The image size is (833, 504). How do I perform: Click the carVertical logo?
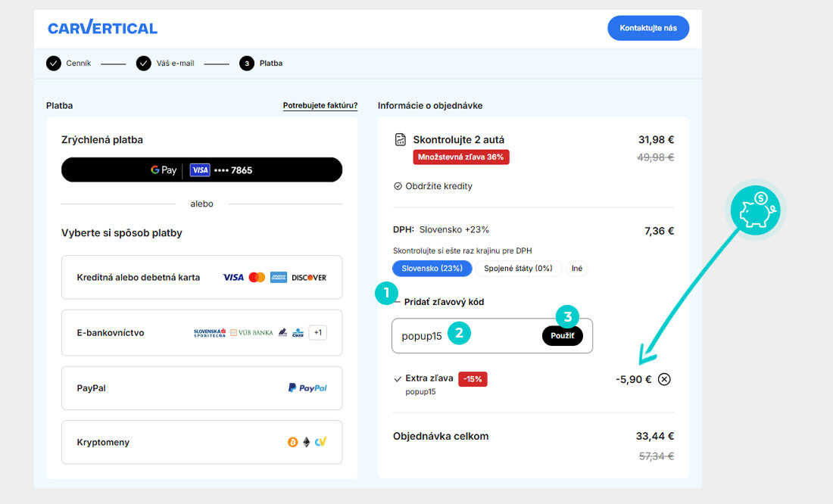(x=102, y=27)
